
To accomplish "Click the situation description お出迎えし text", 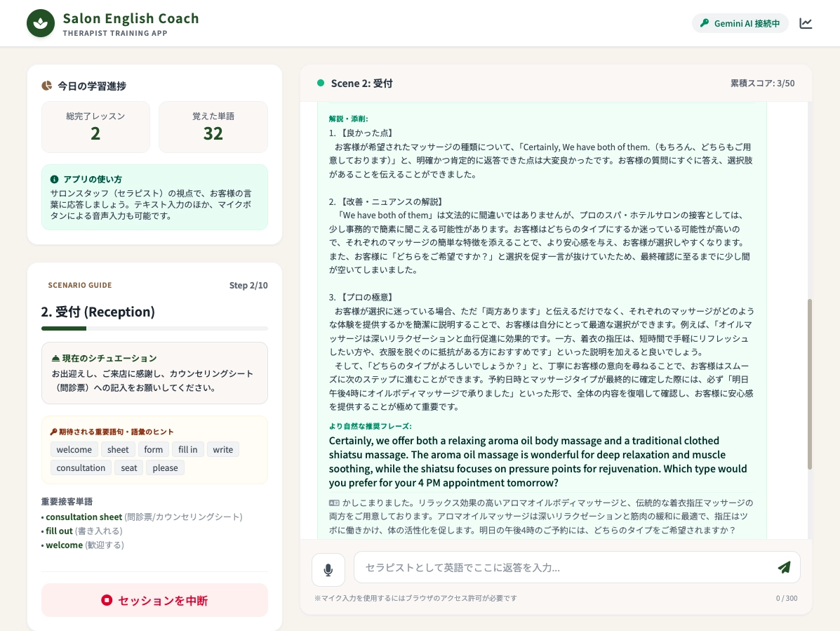I will 153,380.
